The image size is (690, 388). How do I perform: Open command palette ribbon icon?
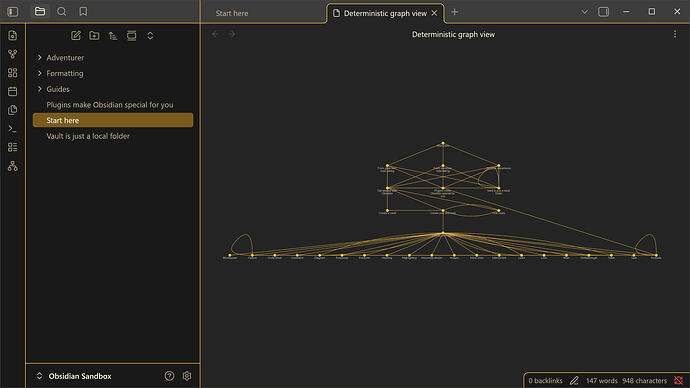(13, 128)
